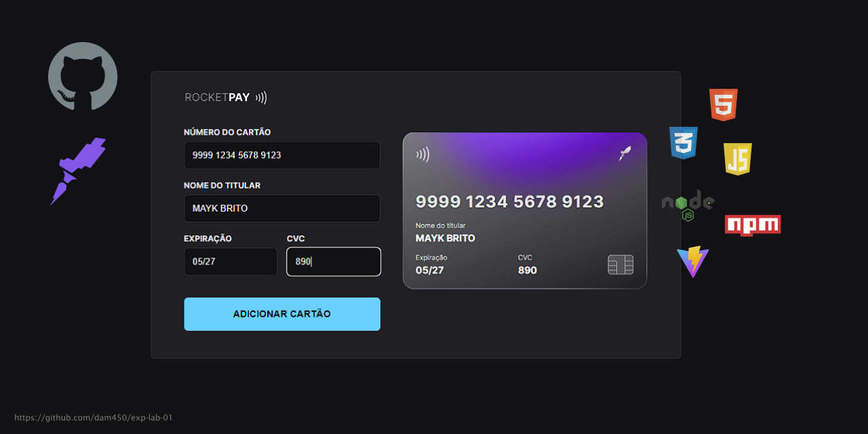The height and width of the screenshot is (434, 868).
Task: Click the chip icon on the card
Action: point(620,264)
